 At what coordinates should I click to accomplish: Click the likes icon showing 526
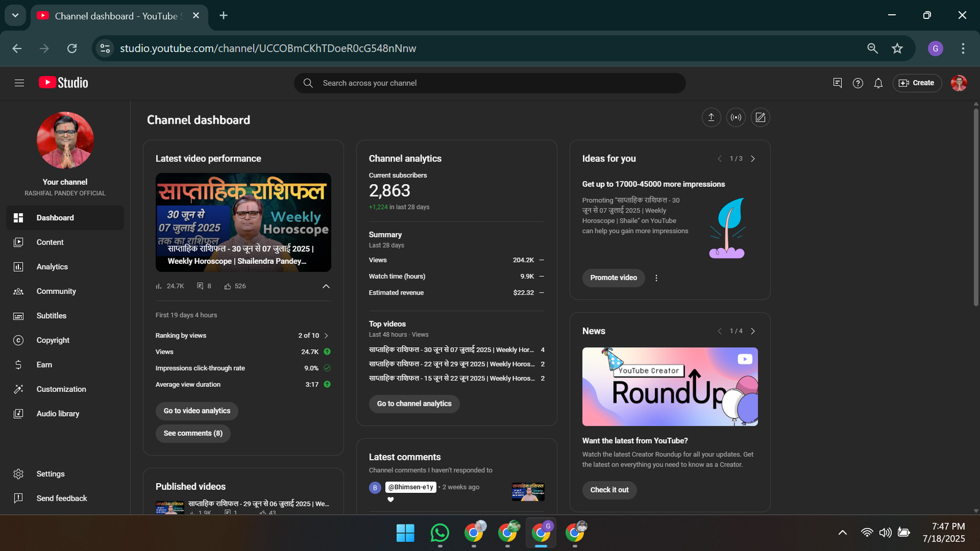[227, 286]
